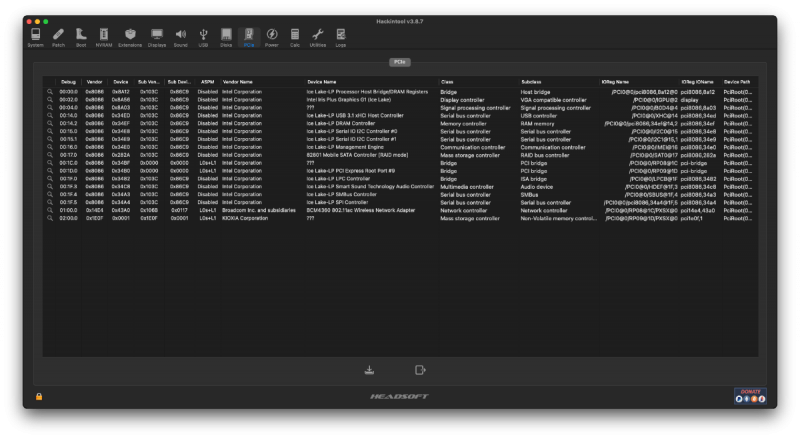Click the orange lock icon

pos(39,396)
